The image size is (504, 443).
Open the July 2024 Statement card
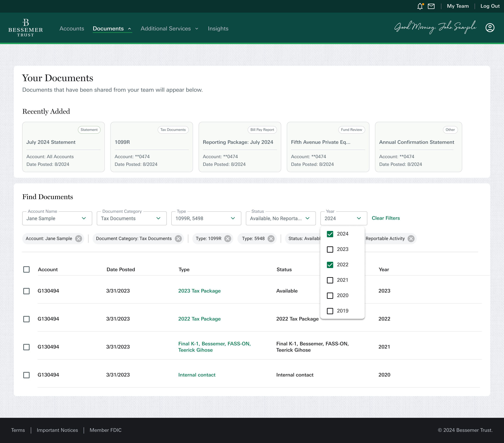coord(63,147)
